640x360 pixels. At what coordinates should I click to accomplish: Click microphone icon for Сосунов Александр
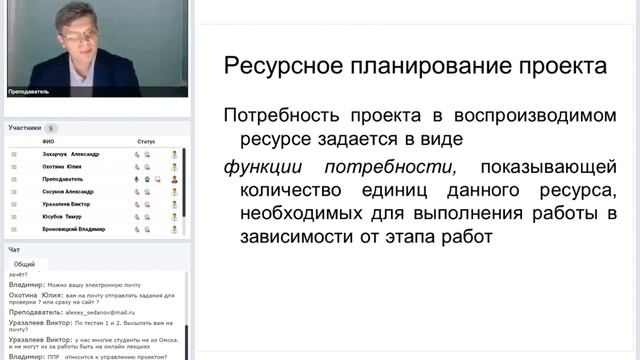137,192
